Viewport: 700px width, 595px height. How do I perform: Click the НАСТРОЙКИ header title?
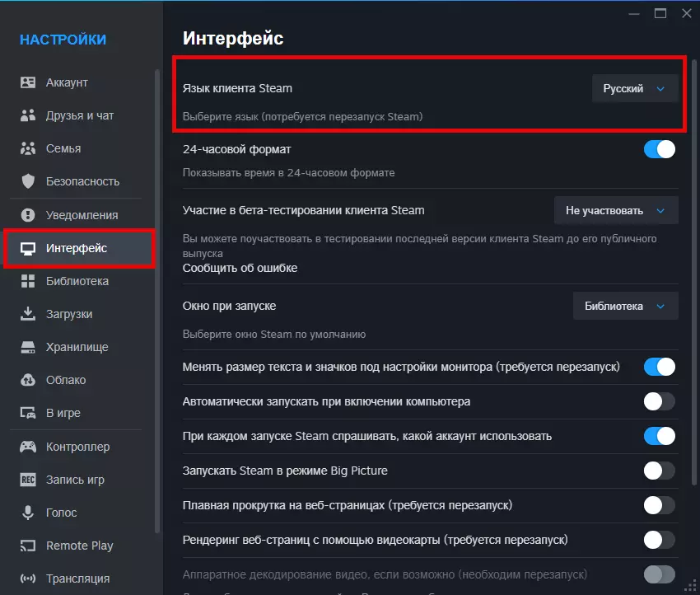click(x=63, y=40)
